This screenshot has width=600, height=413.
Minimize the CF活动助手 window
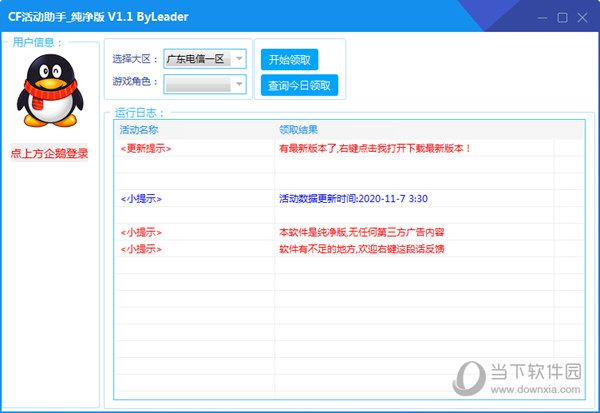pyautogui.click(x=542, y=18)
